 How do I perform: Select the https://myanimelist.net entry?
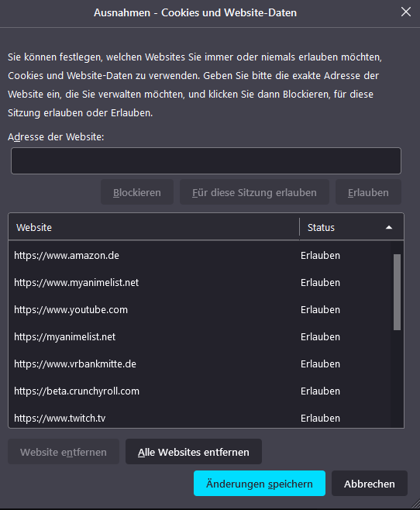pyautogui.click(x=200, y=336)
